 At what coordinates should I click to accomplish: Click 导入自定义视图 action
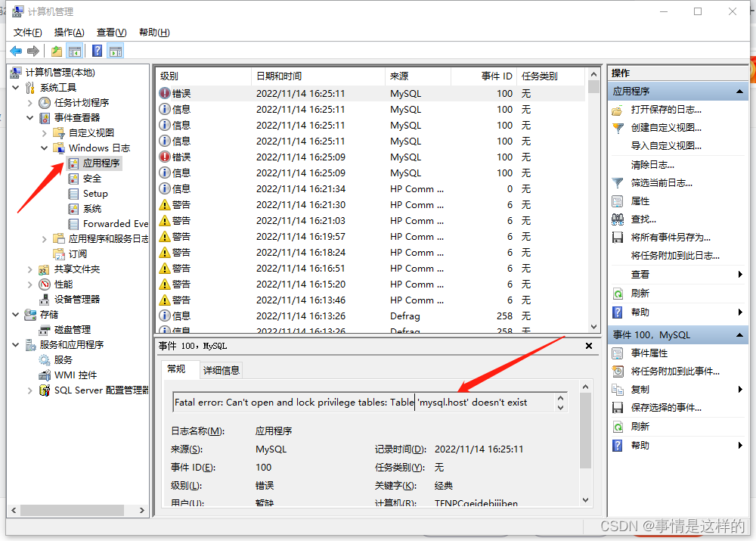666,146
